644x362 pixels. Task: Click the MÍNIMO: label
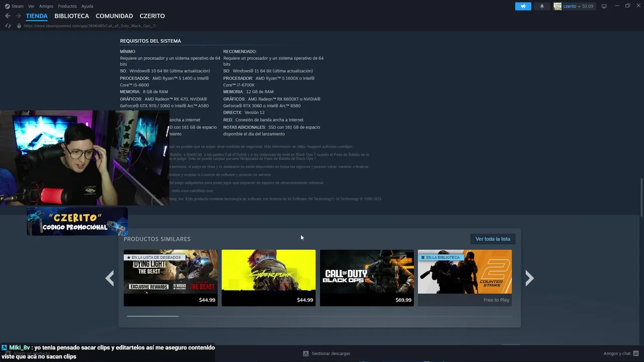pyautogui.click(x=128, y=51)
